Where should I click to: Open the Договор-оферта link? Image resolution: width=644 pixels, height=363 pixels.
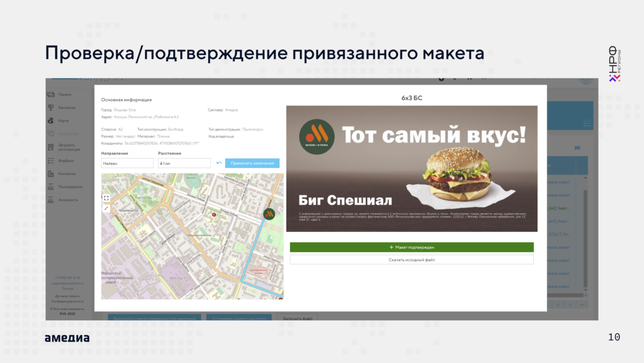67,296
